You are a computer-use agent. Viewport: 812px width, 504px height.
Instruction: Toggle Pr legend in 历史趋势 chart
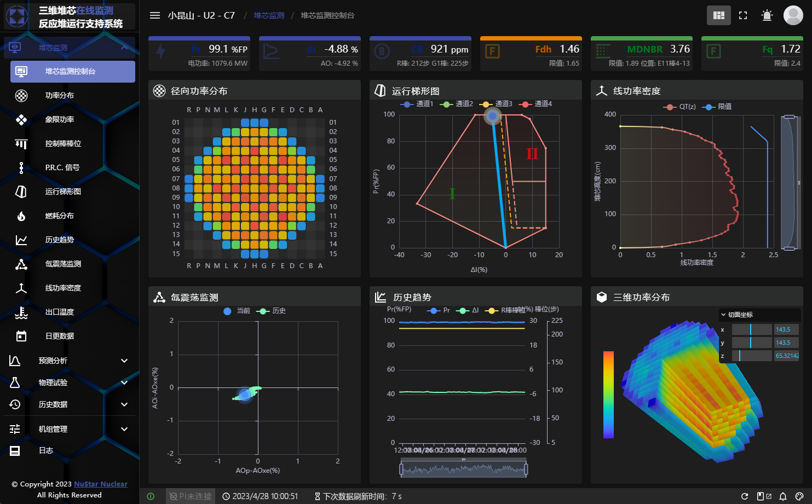438,310
